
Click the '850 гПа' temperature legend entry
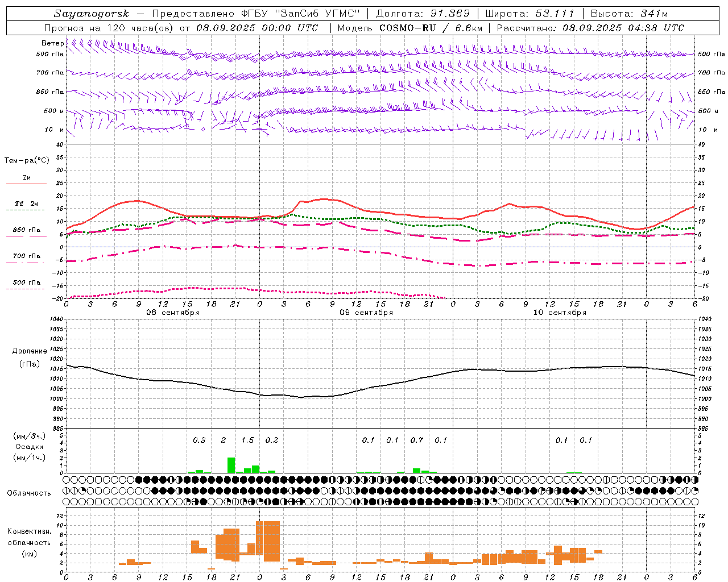[27, 230]
